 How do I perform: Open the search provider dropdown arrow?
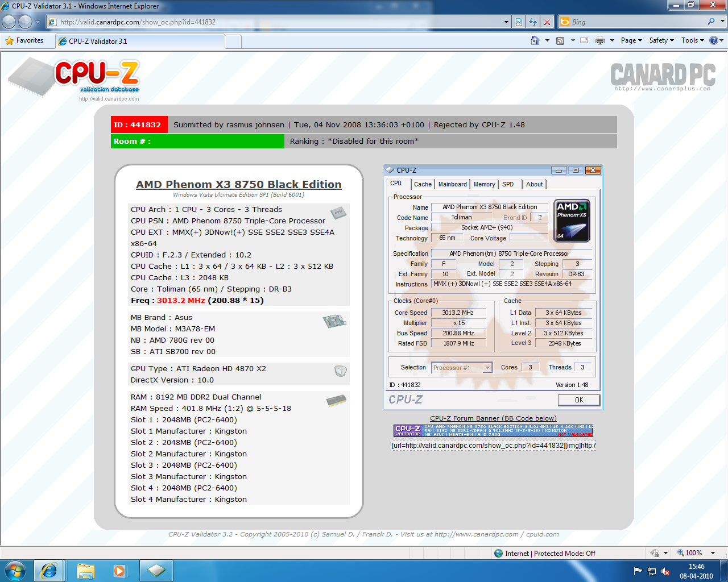[723, 22]
